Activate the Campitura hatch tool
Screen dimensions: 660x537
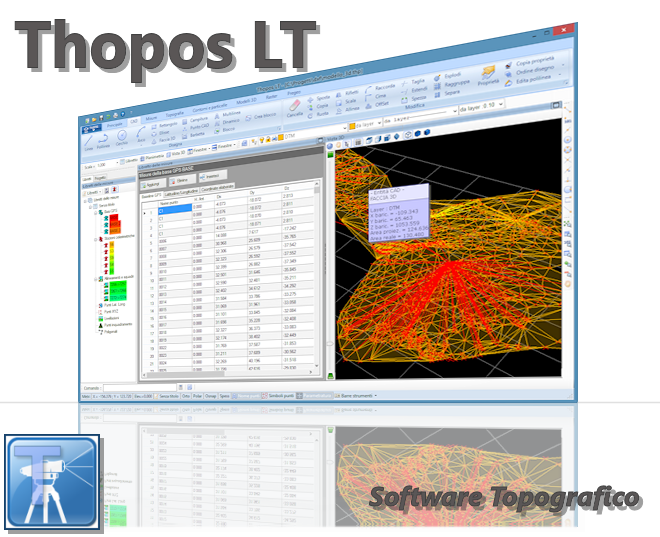pos(195,120)
